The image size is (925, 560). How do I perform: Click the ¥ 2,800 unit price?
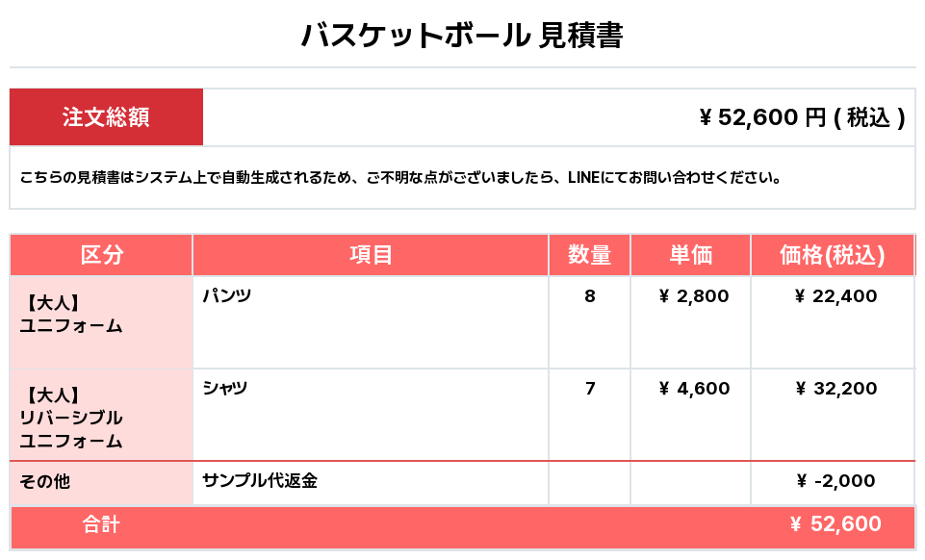[694, 296]
